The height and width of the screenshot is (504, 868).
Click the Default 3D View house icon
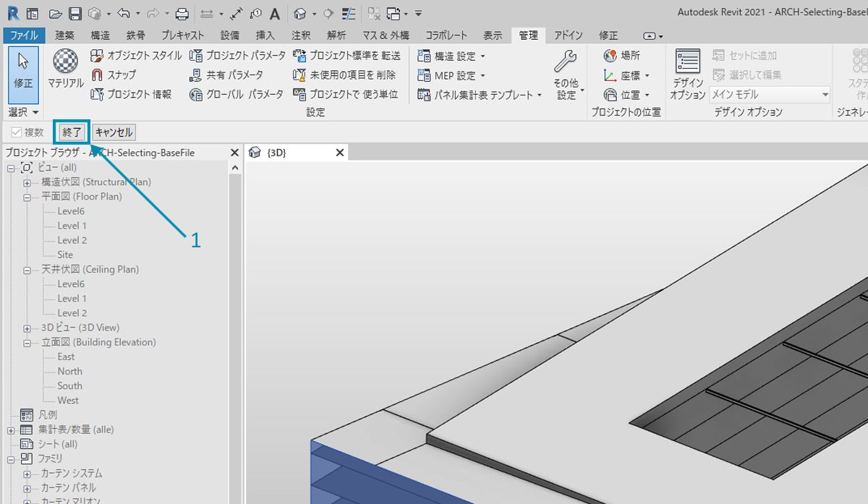[x=300, y=14]
